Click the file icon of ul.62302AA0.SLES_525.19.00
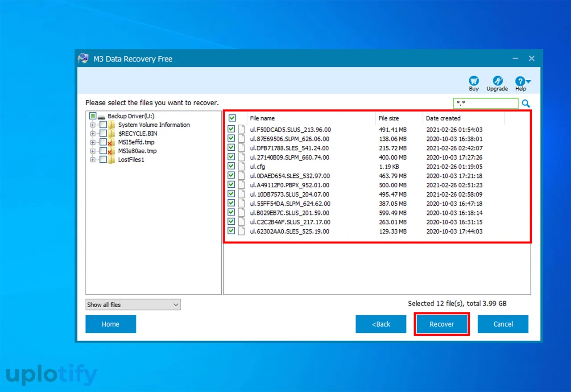Viewport: 571px width, 392px height. pos(241,231)
